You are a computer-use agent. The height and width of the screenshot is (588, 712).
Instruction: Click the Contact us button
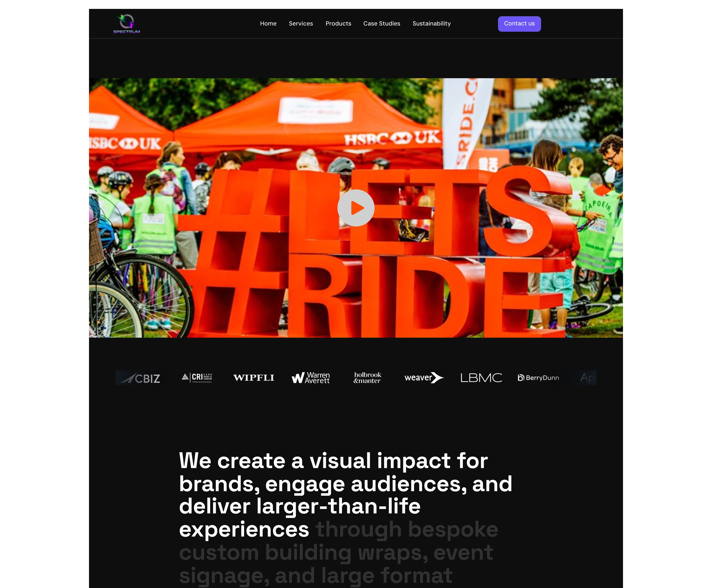(519, 24)
